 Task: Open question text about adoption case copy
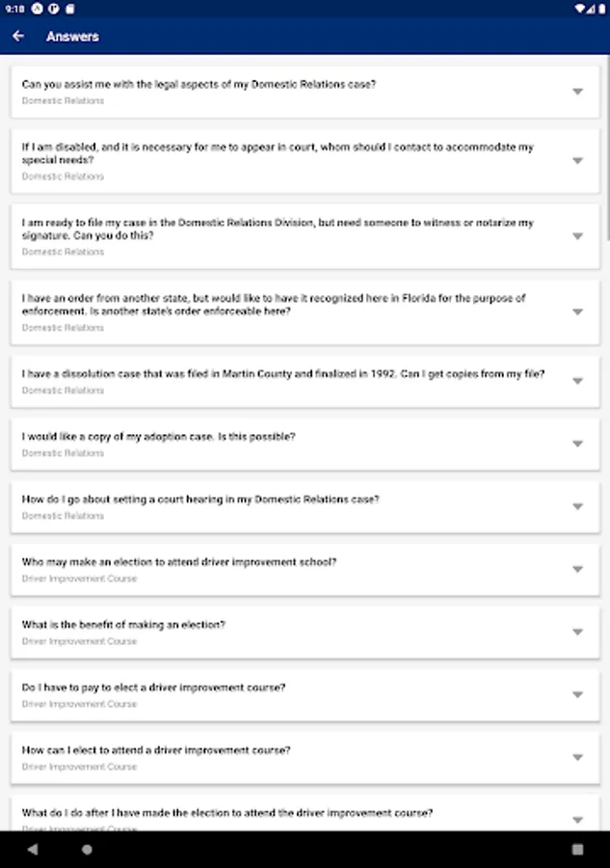(x=159, y=437)
